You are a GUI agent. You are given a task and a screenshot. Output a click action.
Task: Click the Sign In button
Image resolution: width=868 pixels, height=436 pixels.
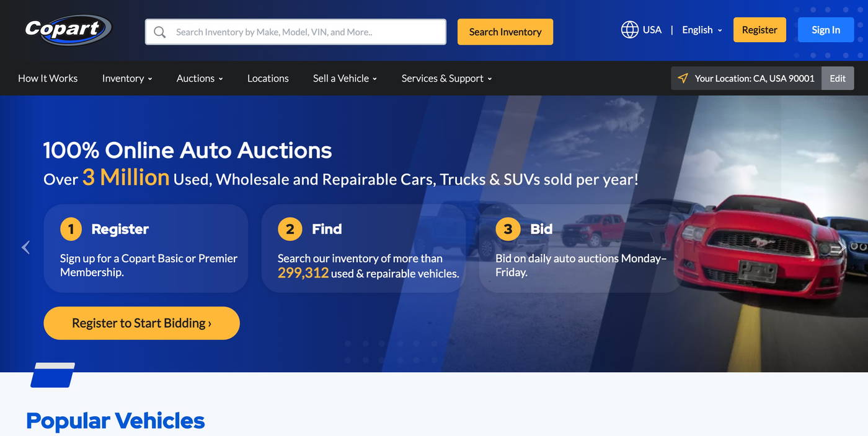(x=825, y=29)
